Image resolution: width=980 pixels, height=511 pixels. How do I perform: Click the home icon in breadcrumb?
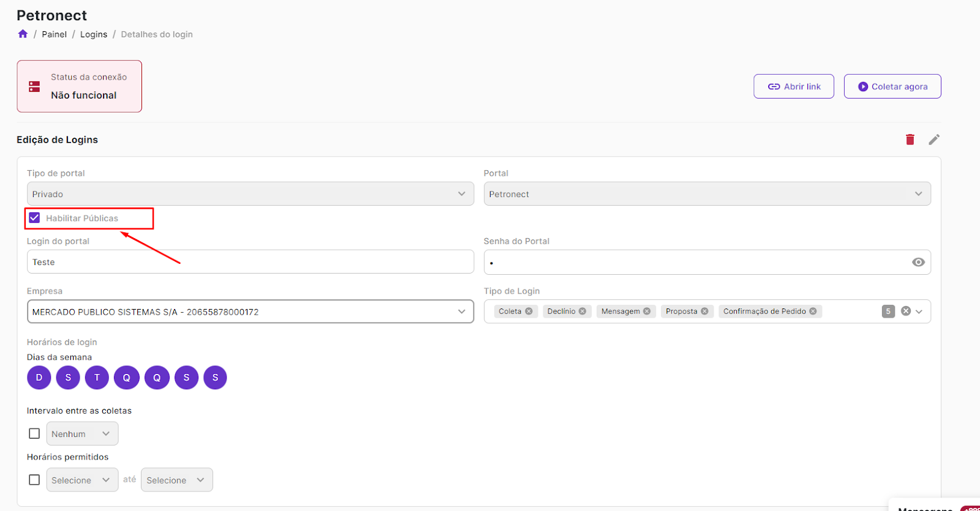click(23, 34)
